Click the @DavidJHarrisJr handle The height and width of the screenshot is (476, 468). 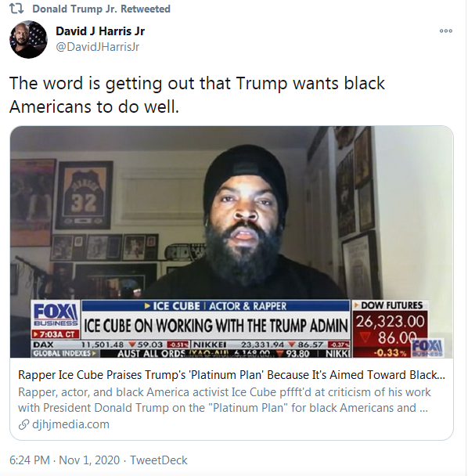pos(97,47)
